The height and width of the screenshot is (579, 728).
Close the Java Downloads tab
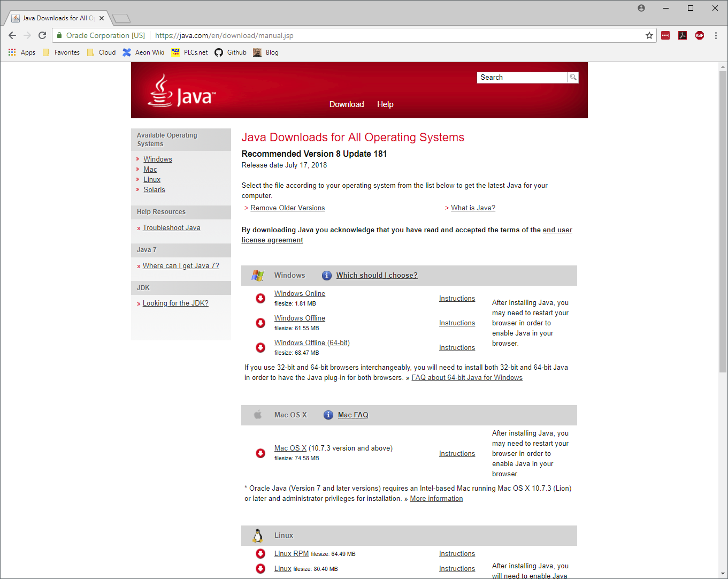click(x=102, y=18)
